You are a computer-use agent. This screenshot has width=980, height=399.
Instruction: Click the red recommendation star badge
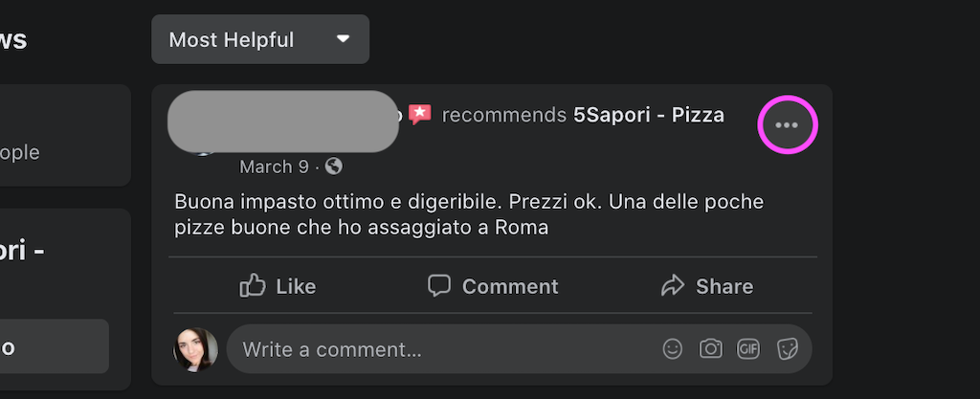[420, 114]
